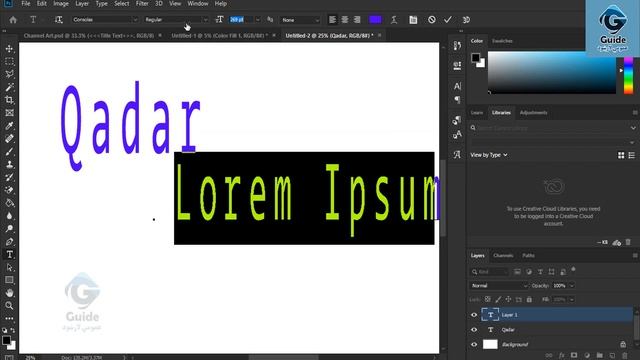This screenshot has width=640, height=360.
Task: Select the Clone Stamp tool
Action: point(9,164)
